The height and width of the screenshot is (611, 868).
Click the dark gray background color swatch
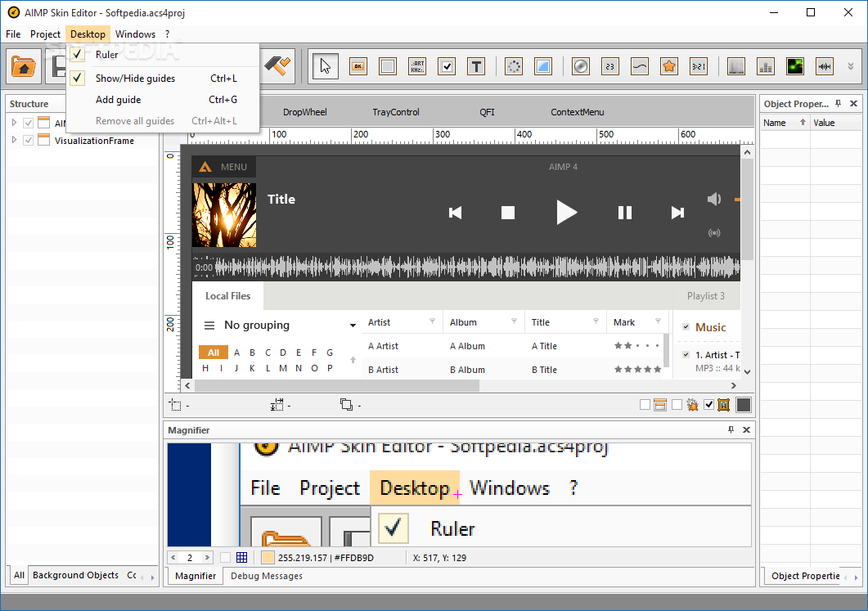pyautogui.click(x=744, y=405)
